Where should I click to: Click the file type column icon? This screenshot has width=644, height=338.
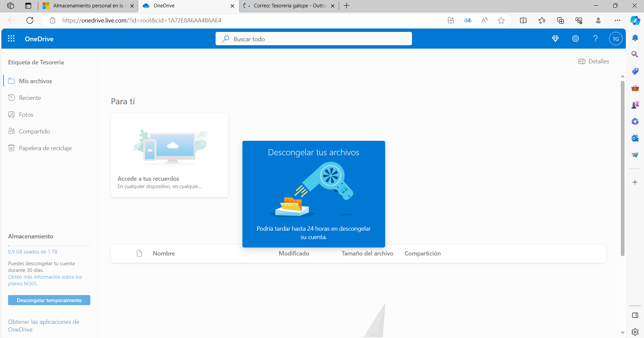coord(139,253)
